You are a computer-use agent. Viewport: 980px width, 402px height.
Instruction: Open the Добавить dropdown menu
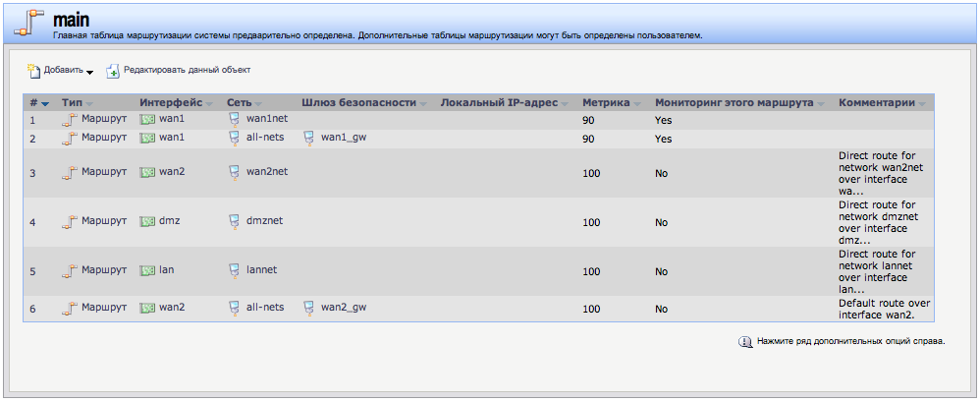click(x=89, y=72)
